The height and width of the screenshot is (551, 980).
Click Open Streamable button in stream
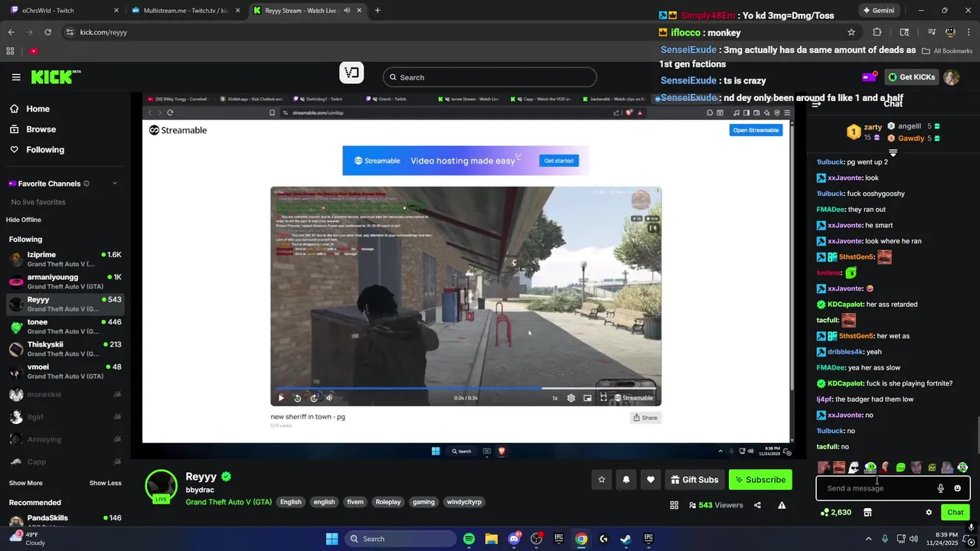[756, 130]
